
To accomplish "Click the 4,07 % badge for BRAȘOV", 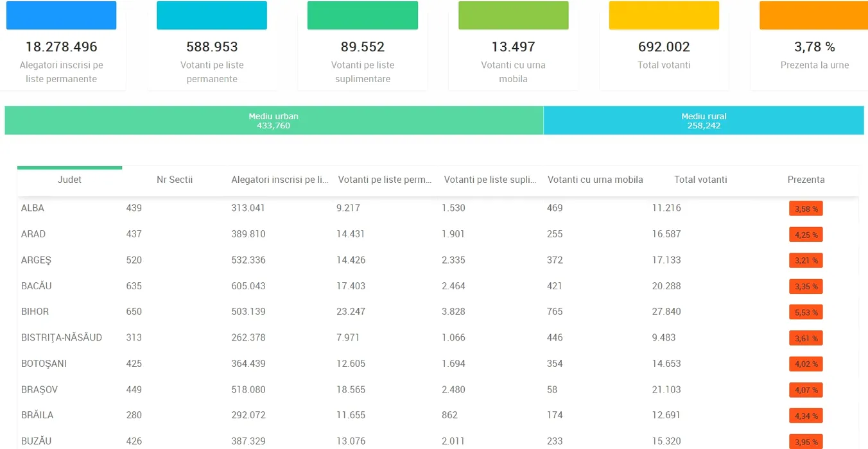I will (x=806, y=390).
